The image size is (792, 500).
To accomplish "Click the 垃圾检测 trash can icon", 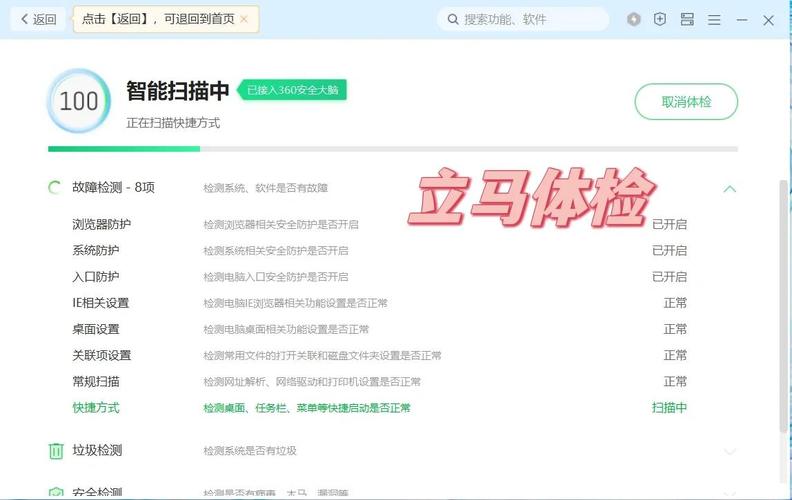I will 56,451.
